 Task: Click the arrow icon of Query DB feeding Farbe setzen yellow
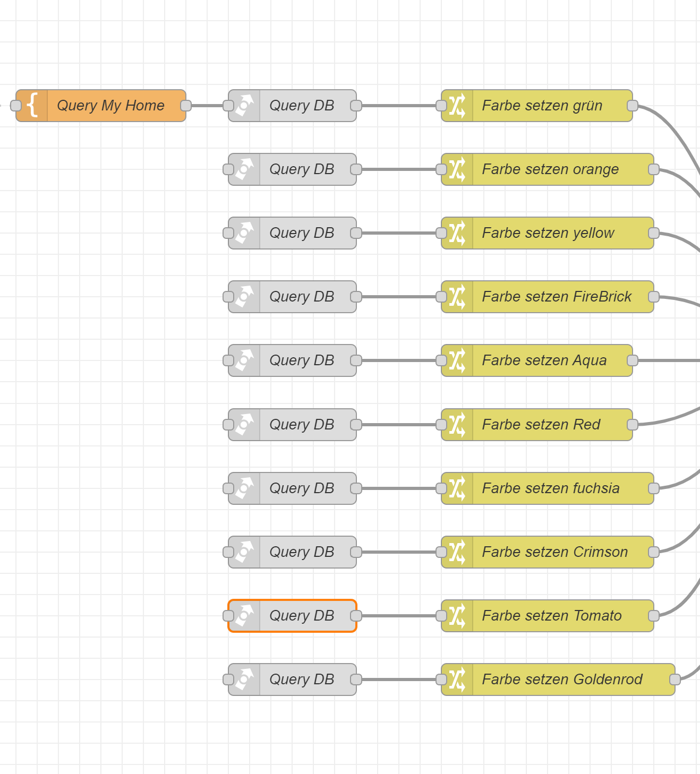click(244, 233)
